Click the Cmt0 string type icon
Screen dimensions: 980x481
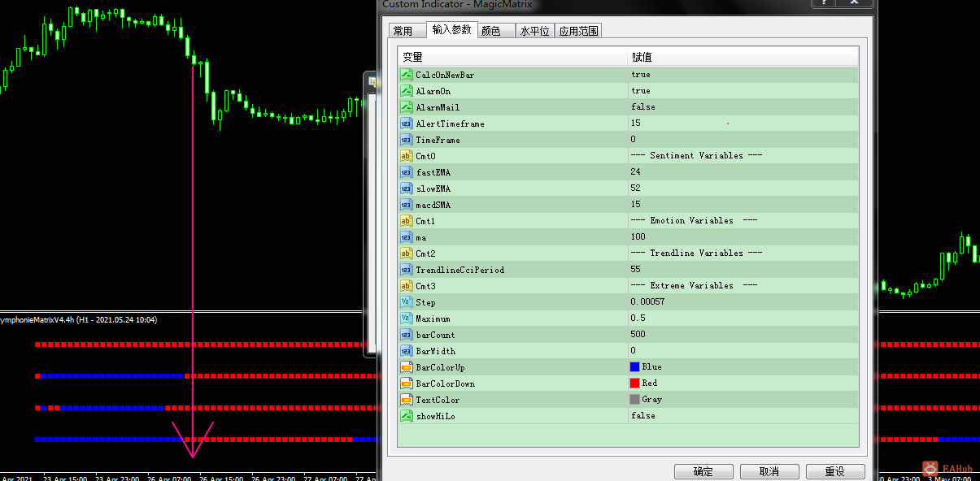pos(406,156)
